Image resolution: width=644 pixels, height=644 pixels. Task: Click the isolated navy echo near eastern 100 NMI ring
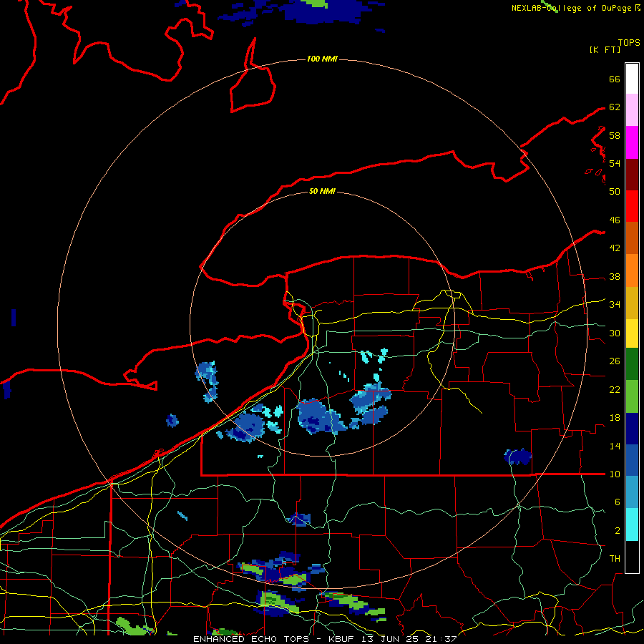pos(518,457)
